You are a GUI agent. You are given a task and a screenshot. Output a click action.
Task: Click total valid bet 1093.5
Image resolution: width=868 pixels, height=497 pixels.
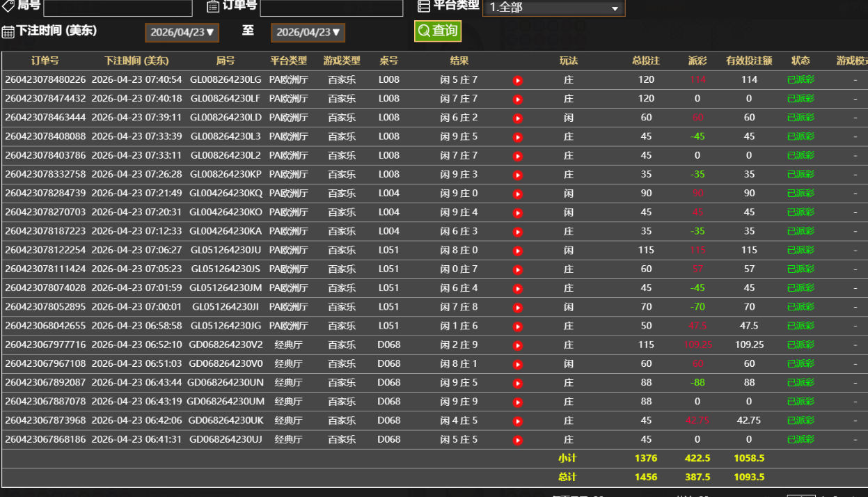[x=749, y=477]
